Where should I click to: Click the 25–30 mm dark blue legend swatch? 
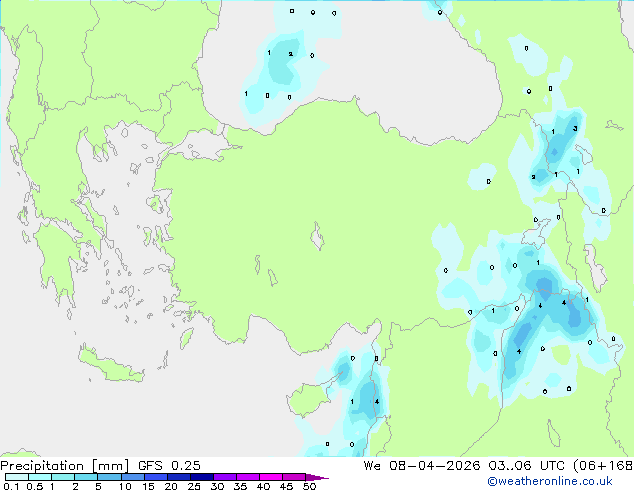tap(202, 477)
